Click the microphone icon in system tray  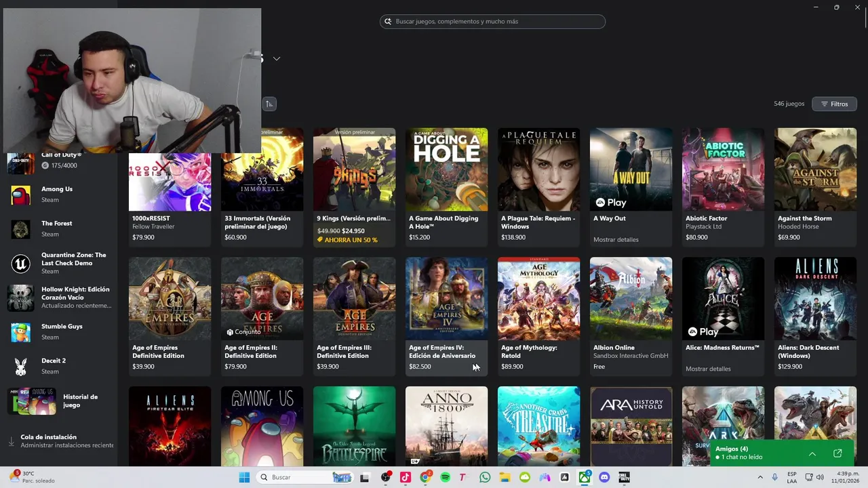tap(774, 477)
